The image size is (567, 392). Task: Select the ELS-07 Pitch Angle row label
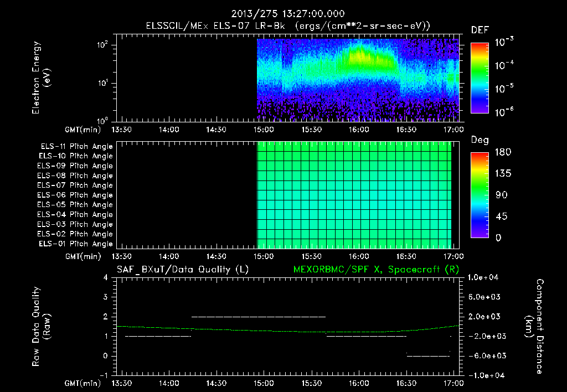pyautogui.click(x=75, y=185)
